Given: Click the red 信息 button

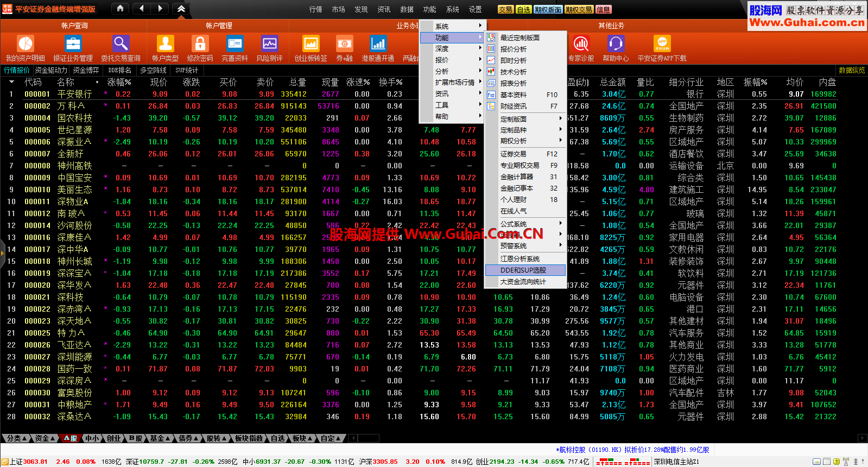Looking at the screenshot, I should pos(603,9).
